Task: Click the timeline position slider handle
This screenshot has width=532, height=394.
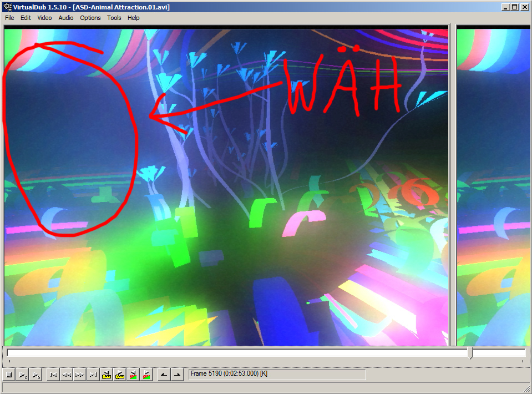Action: click(x=470, y=353)
